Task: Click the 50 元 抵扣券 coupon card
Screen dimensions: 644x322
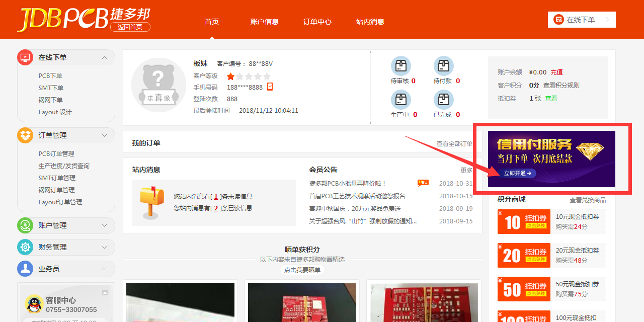Action: [x=524, y=289]
